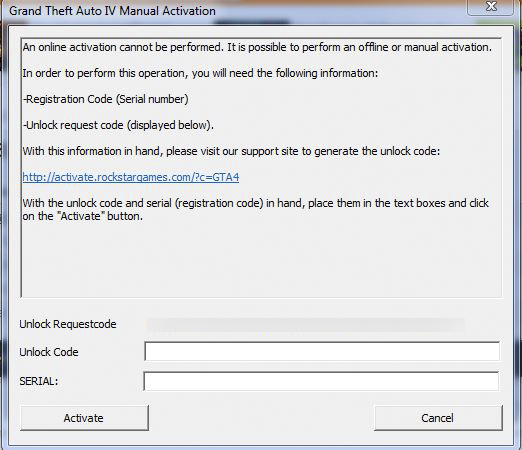Click blank area between Activate and Cancel
The height and width of the screenshot is (450, 522).
tap(261, 418)
